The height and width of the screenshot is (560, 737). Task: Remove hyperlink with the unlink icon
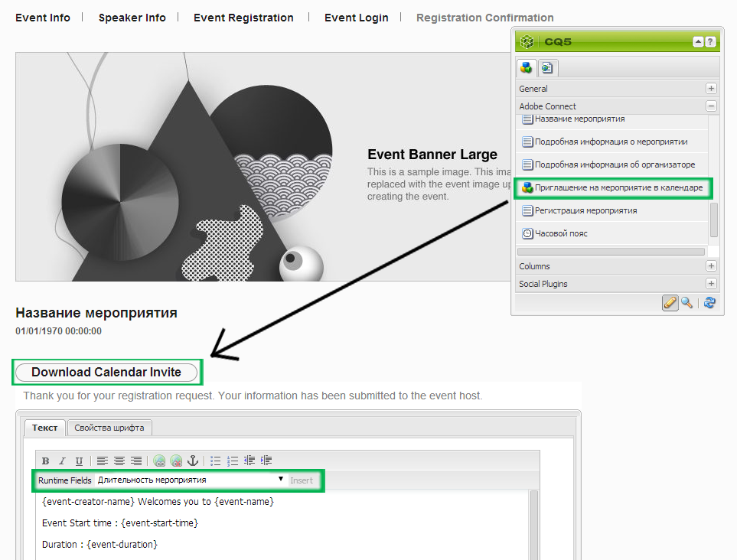point(176,461)
